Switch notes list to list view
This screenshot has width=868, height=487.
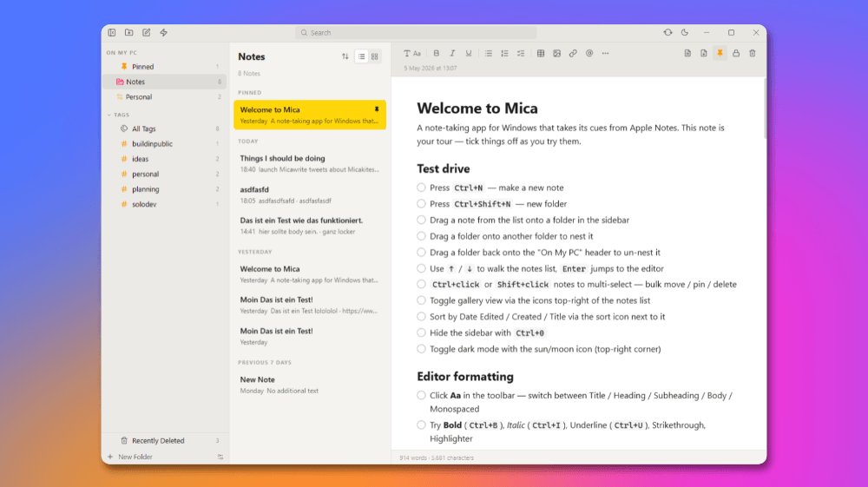pos(361,56)
